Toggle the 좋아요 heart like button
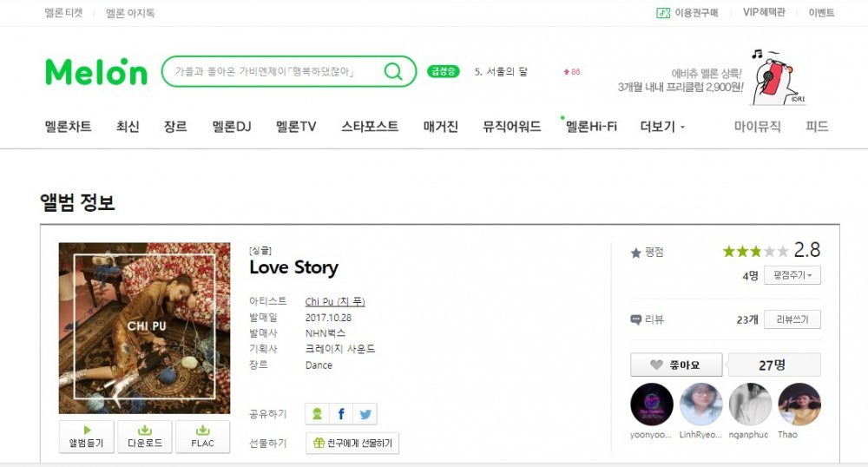The width and height of the screenshot is (868, 467). (676, 365)
